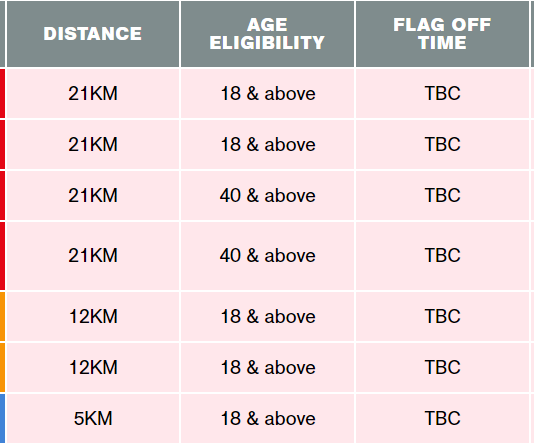Click the FLAG OFF TIME column header

tap(442, 34)
